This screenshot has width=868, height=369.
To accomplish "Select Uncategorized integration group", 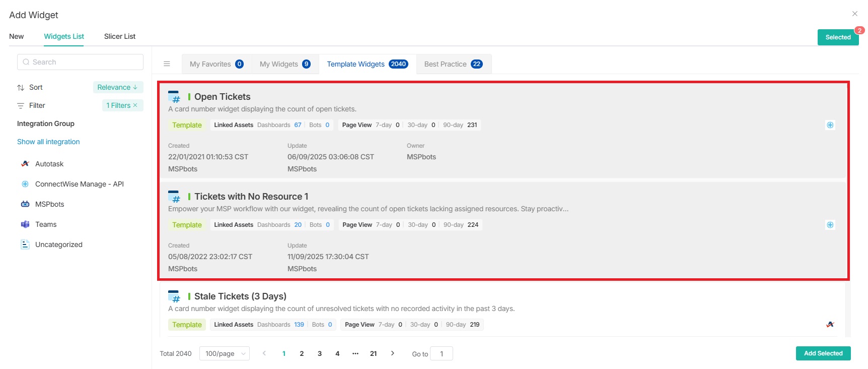I will 58,244.
